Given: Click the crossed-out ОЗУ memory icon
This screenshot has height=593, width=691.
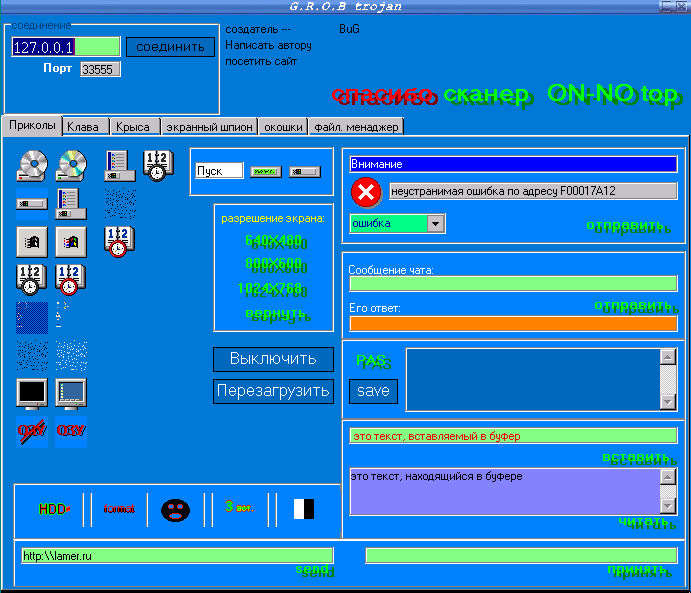Looking at the screenshot, I should (x=32, y=431).
